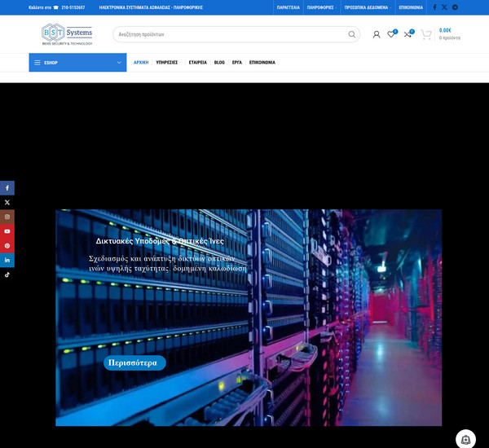Open the user account icon
Viewport: 489px width, 448px height.
(377, 34)
